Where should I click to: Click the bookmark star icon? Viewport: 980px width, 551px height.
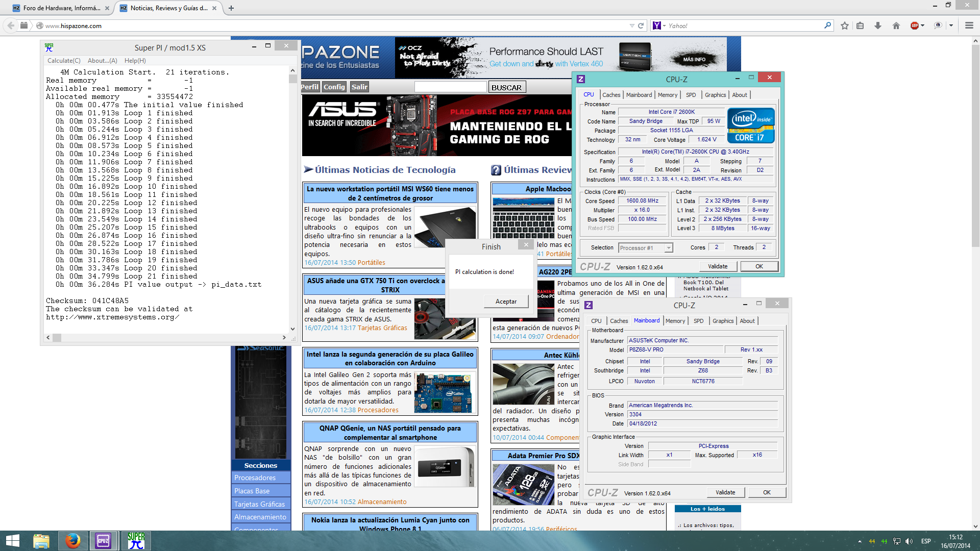click(845, 26)
